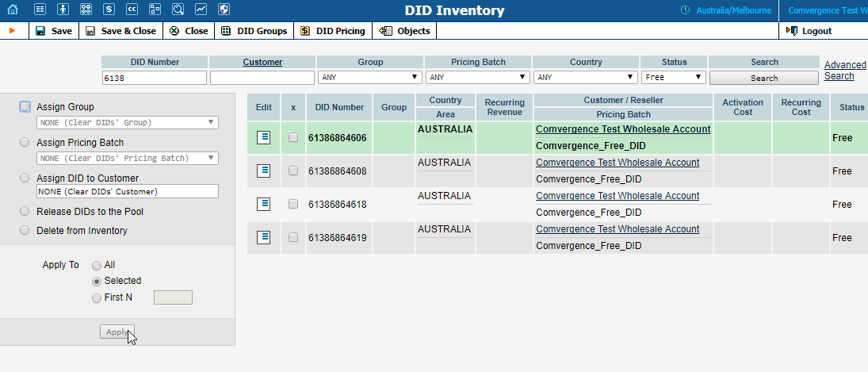
Task: Tick the checkbox for DID 61386864606
Action: pyautogui.click(x=293, y=137)
